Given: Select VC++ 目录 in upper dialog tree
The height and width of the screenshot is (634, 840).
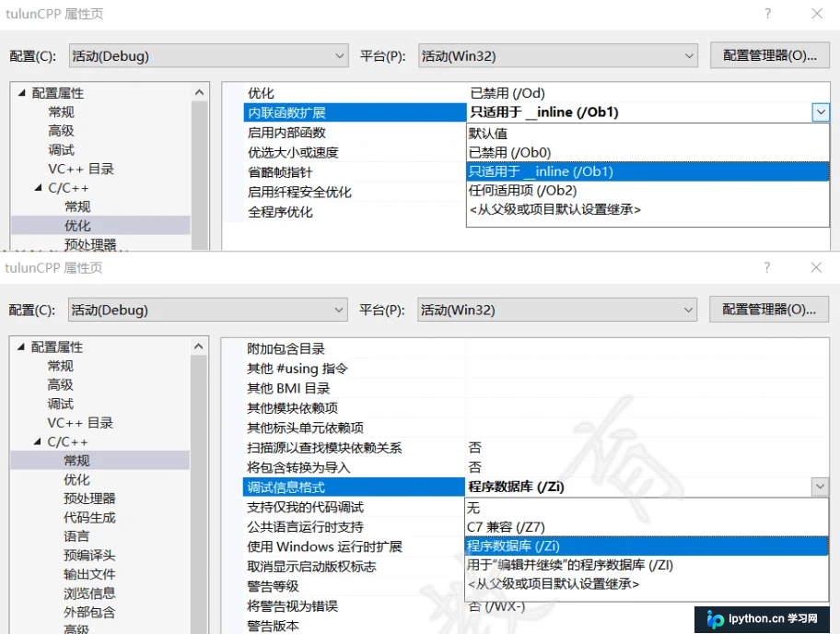Looking at the screenshot, I should [81, 169].
